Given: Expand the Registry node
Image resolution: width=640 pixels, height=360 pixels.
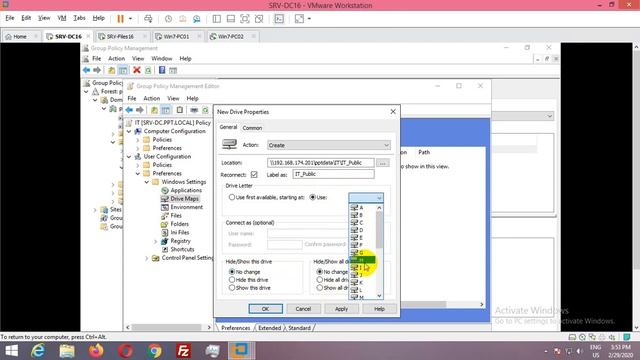Looking at the screenshot, I should 155,241.
